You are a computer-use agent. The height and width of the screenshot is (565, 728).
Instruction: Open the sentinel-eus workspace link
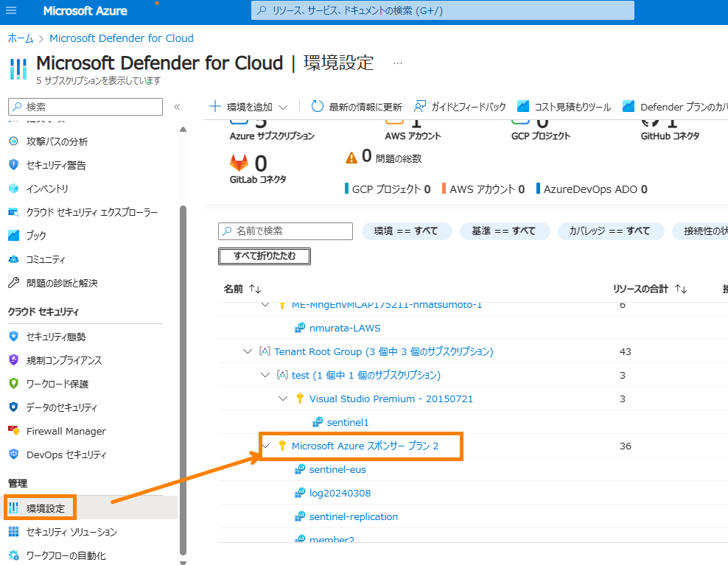click(337, 469)
